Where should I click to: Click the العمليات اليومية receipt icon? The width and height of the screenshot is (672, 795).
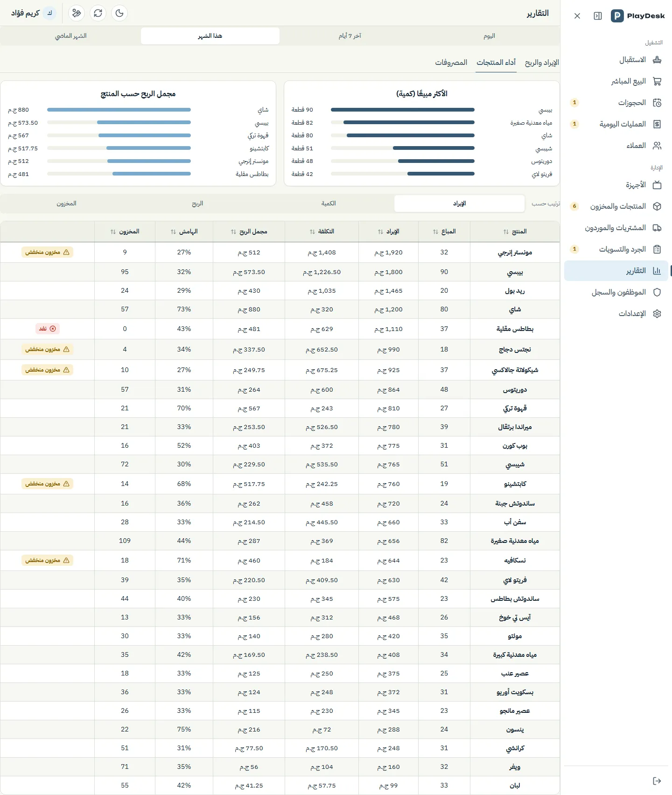tap(657, 124)
